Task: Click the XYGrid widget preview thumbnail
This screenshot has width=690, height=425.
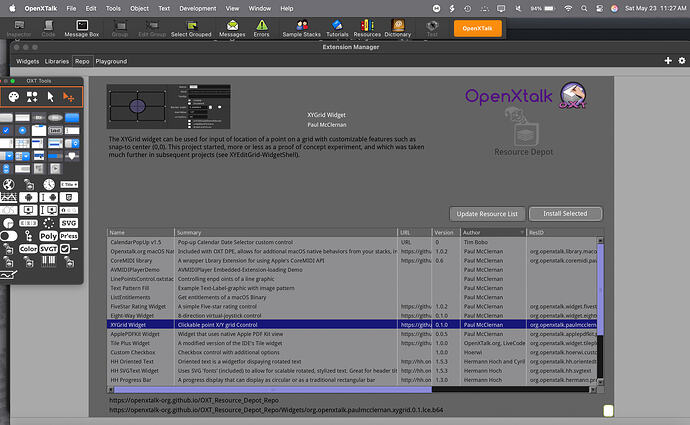Action: coord(169,106)
